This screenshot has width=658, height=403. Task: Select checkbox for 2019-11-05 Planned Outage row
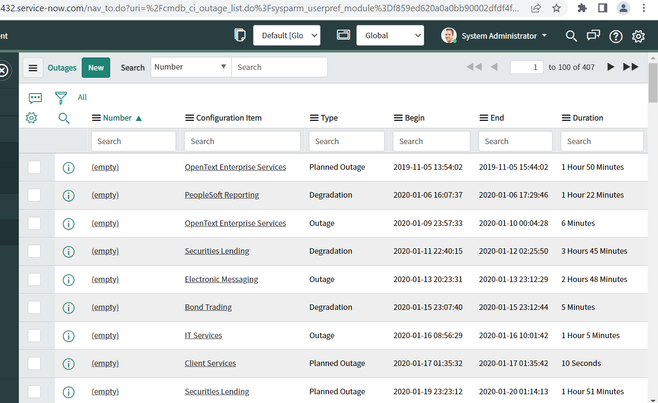(x=34, y=167)
